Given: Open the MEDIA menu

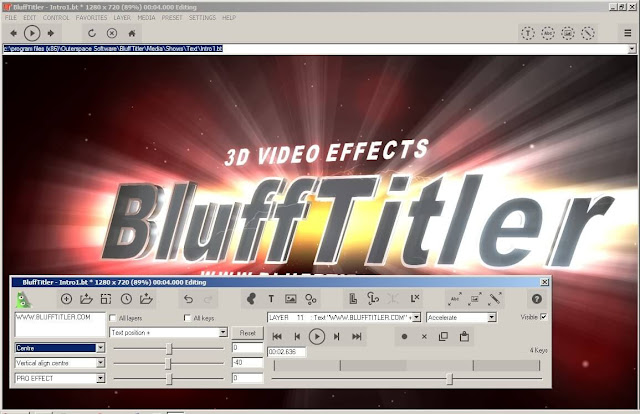Looking at the screenshot, I should tap(146, 18).
